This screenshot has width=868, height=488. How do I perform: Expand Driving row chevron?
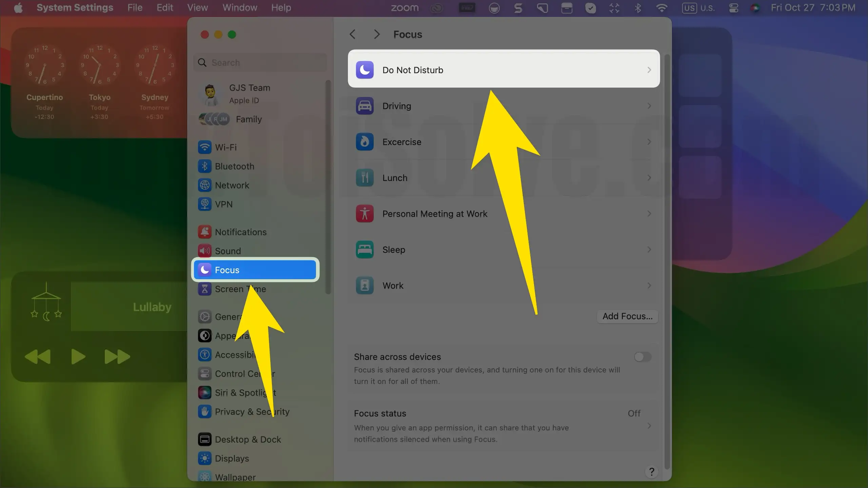coord(649,106)
